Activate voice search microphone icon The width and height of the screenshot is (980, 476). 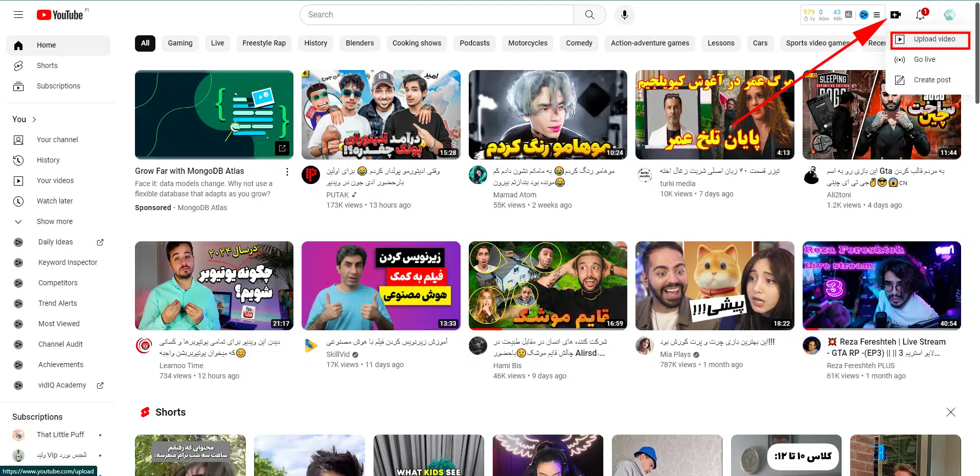(624, 14)
